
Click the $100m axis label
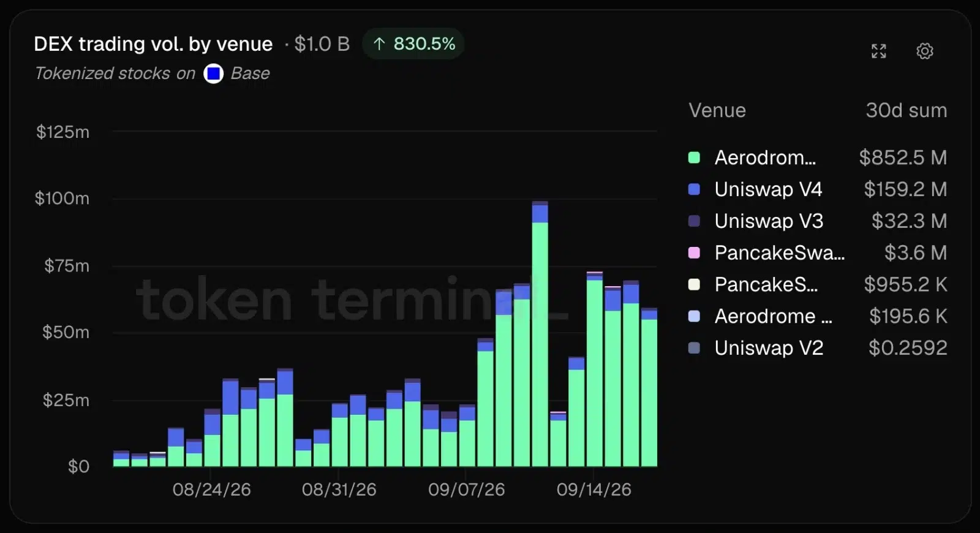62,198
